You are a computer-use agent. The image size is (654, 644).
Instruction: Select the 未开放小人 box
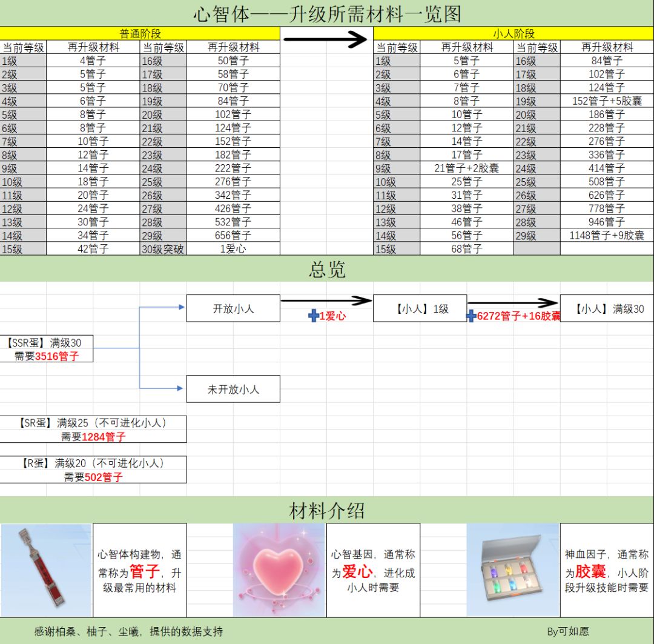pyautogui.click(x=233, y=389)
